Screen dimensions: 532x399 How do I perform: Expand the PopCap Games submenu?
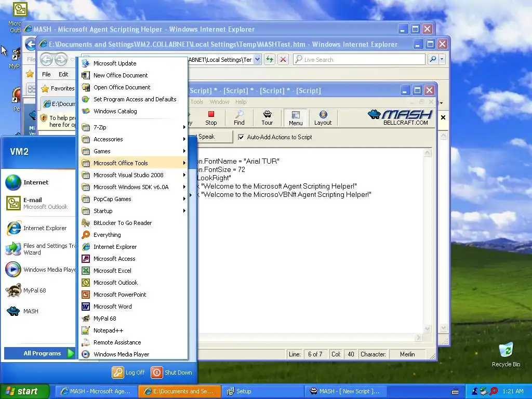(x=134, y=199)
